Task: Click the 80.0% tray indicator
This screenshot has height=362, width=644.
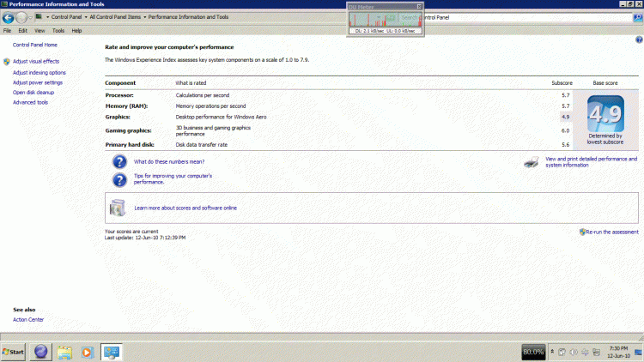Action: coord(533,353)
